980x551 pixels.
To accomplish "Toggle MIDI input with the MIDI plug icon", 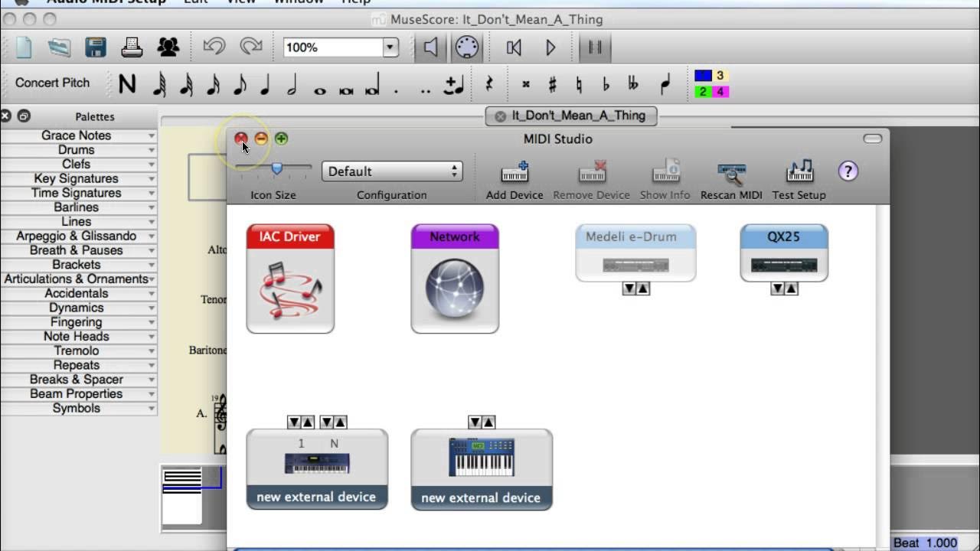I will click(x=466, y=47).
